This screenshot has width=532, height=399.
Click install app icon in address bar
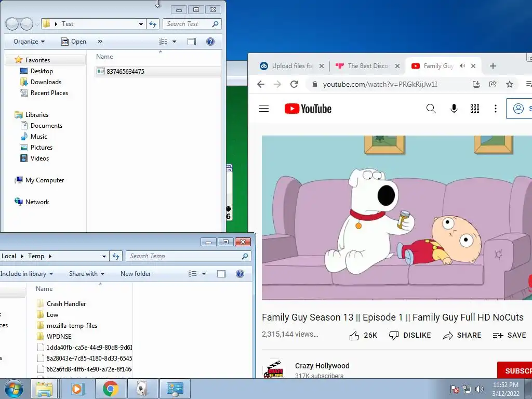coord(476,84)
